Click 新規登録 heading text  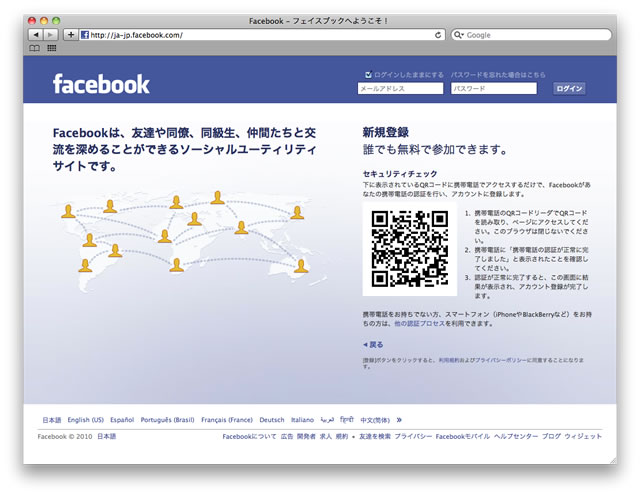coord(386,132)
